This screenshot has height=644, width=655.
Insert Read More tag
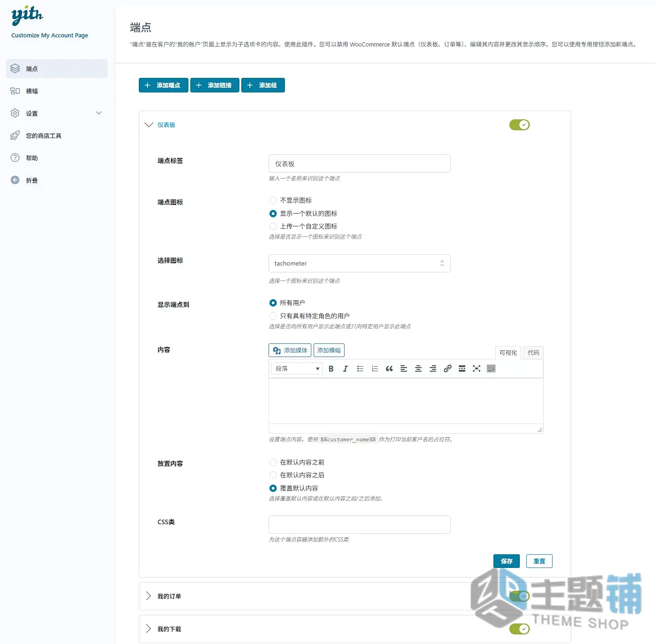point(462,368)
